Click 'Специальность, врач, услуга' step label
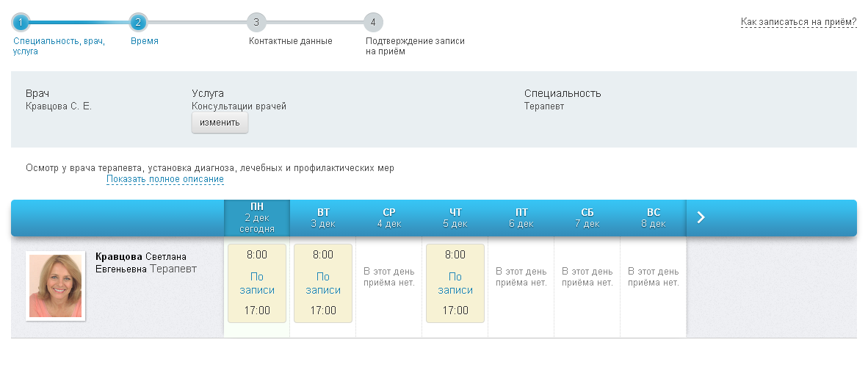The height and width of the screenshot is (370, 868). pyautogui.click(x=59, y=46)
